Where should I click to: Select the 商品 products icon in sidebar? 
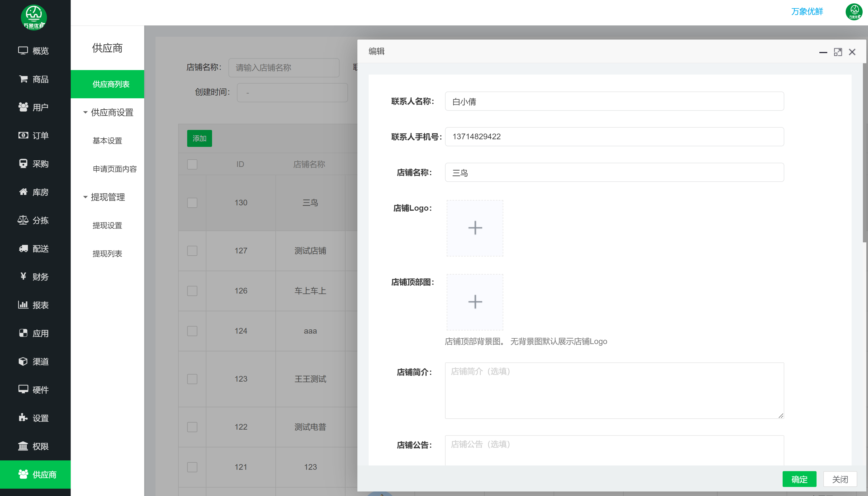(x=34, y=79)
